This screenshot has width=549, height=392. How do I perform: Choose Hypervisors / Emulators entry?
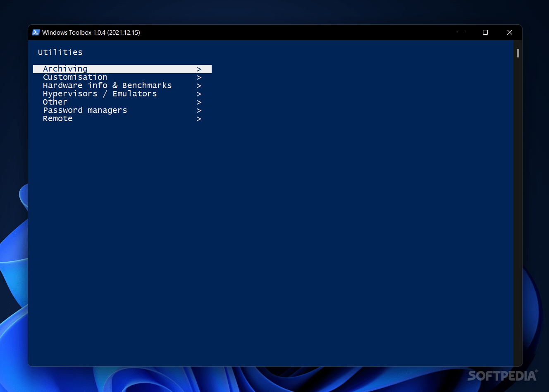(122, 94)
